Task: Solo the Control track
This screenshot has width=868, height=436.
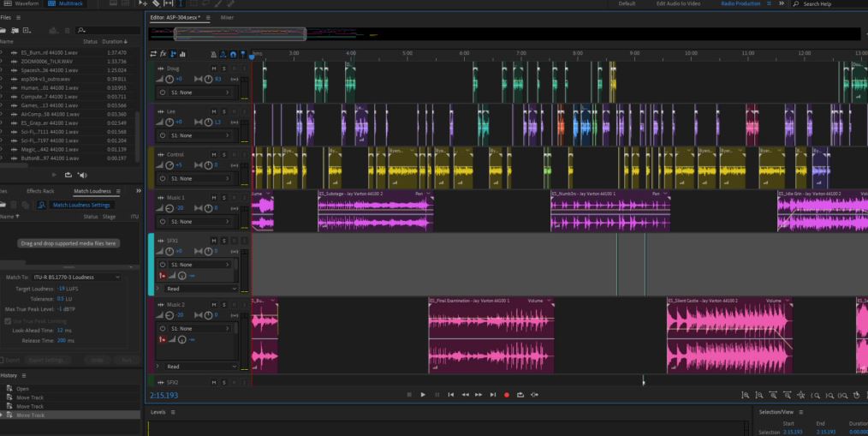Action: (x=223, y=154)
